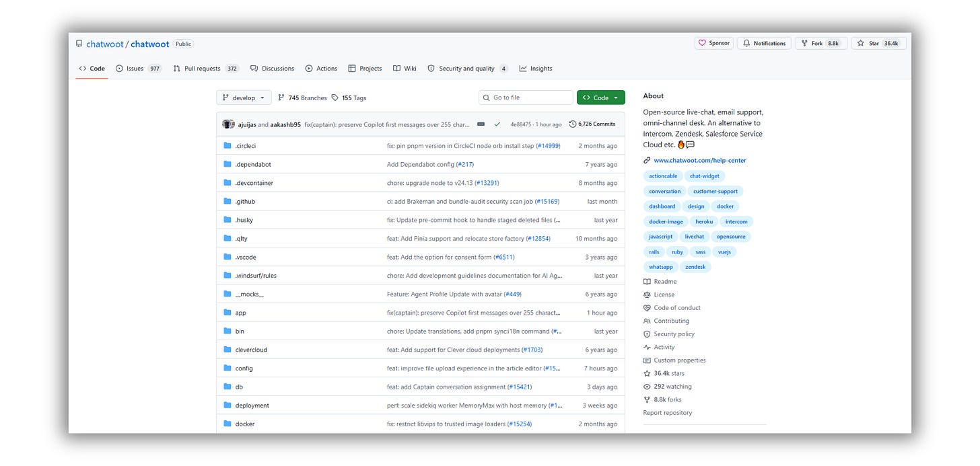The height and width of the screenshot is (466, 980).
Task: Open the .github folder icon
Action: click(x=228, y=201)
